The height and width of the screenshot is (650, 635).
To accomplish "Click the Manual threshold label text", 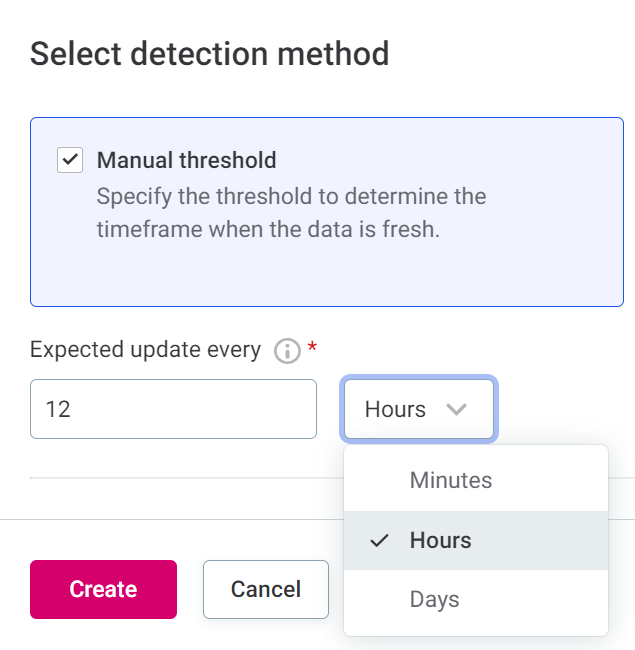I will click(x=186, y=160).
